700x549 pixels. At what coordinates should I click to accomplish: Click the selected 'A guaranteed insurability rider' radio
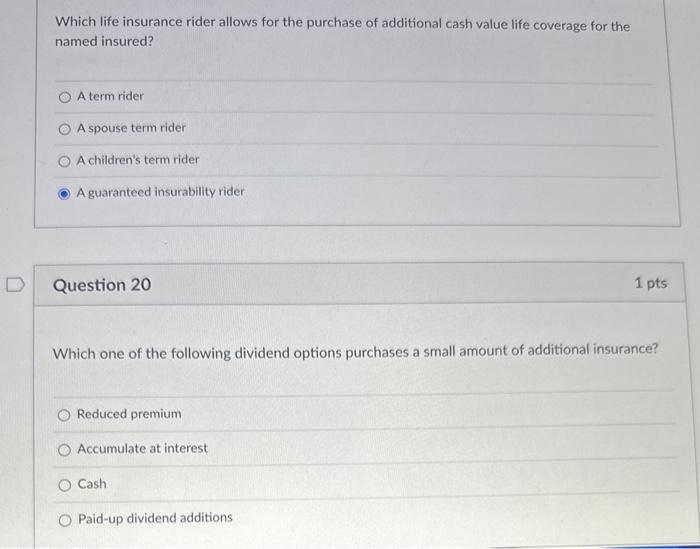pyautogui.click(x=64, y=194)
